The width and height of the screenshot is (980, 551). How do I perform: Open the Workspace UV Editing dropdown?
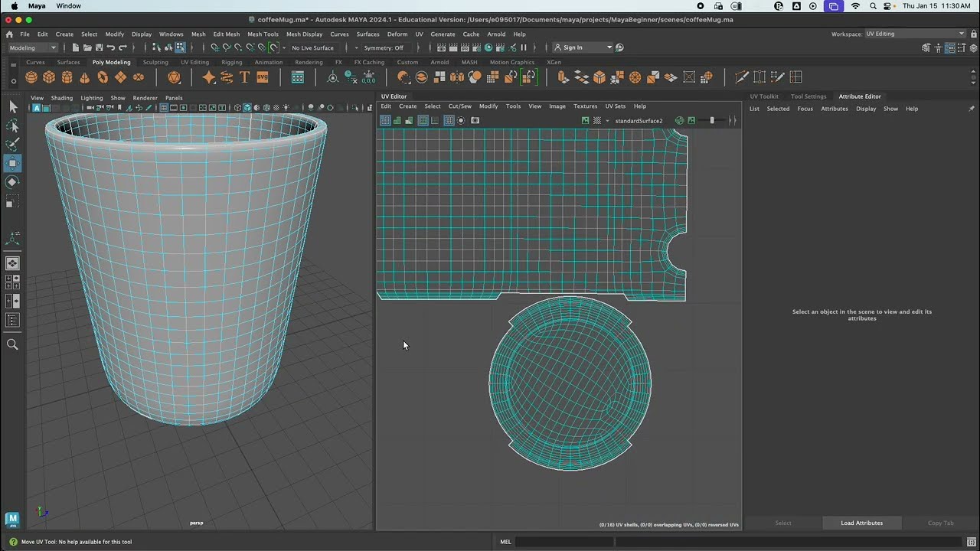click(x=915, y=34)
